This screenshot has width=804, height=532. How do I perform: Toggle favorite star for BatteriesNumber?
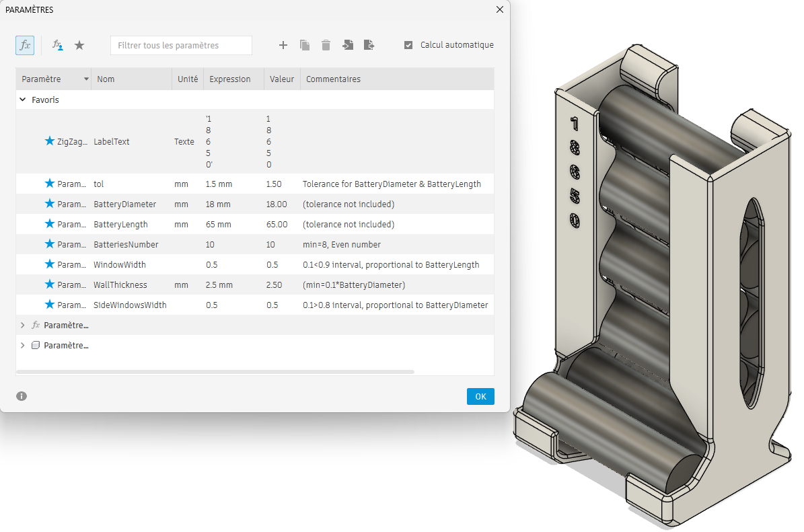(50, 244)
